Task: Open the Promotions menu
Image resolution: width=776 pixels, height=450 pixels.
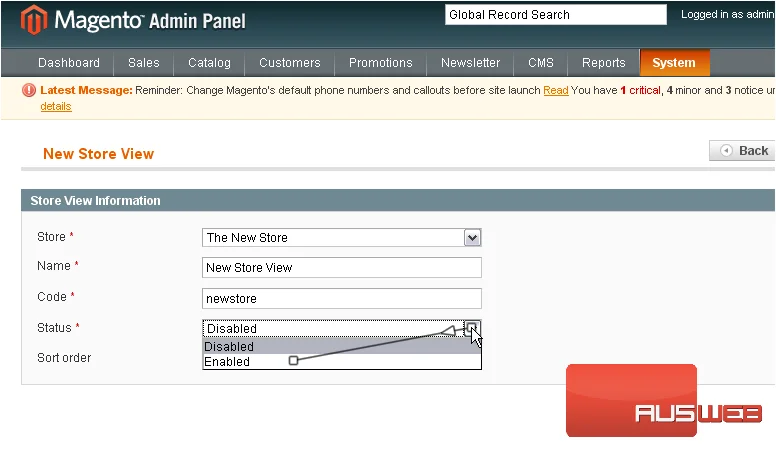Action: coord(381,63)
